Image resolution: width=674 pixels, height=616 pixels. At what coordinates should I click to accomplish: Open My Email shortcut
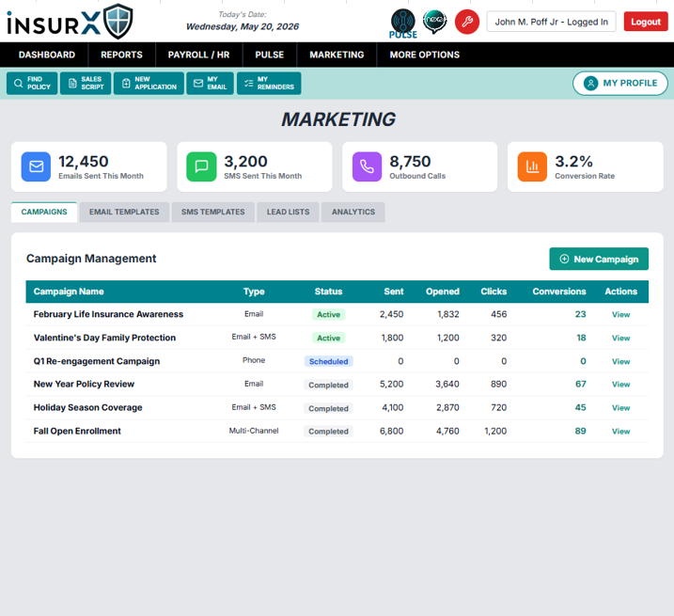(x=211, y=83)
